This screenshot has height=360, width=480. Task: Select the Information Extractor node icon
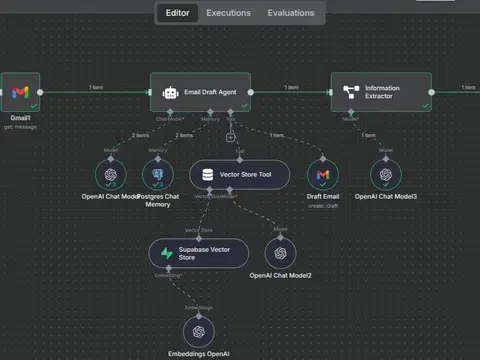point(351,92)
